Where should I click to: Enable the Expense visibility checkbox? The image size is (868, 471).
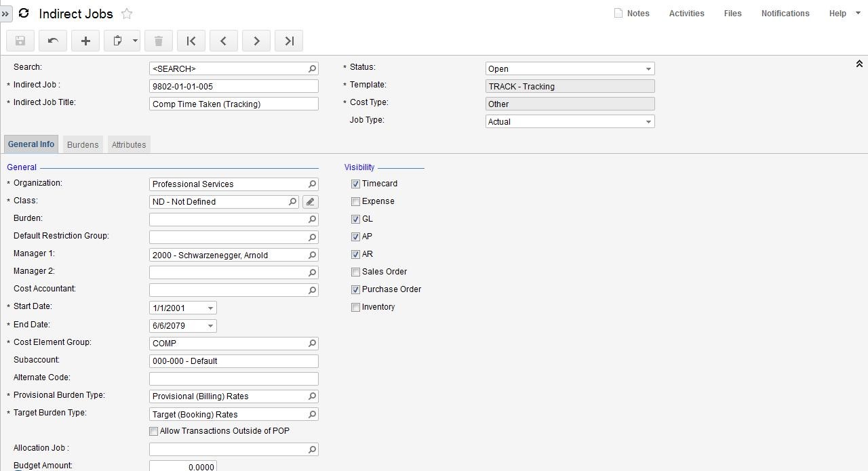click(355, 201)
